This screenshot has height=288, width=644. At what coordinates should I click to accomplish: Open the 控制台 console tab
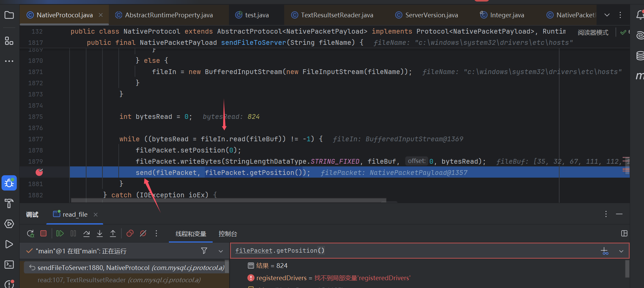click(x=228, y=234)
